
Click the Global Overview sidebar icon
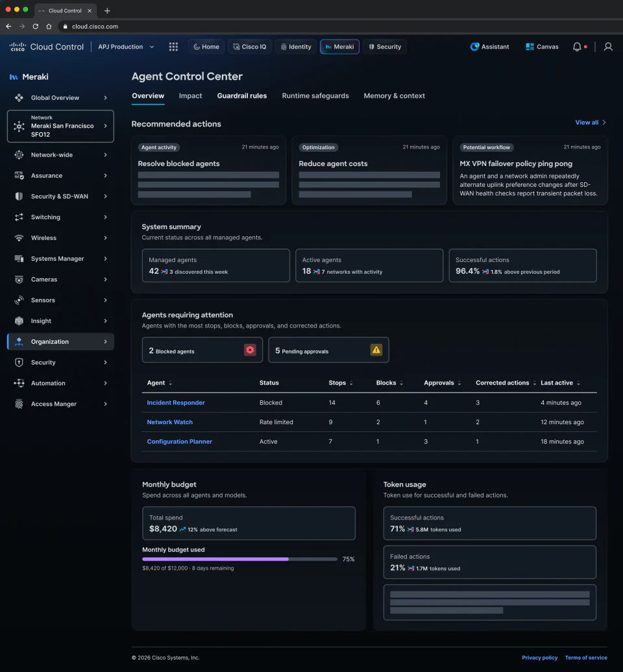[x=19, y=98]
